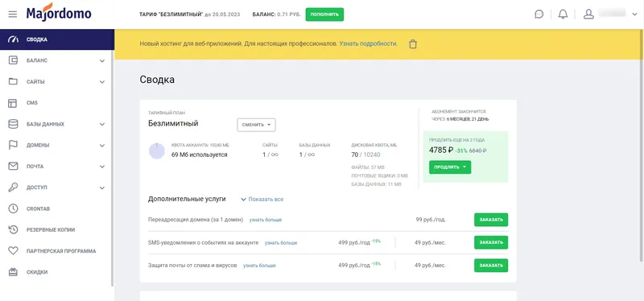Screen dimensions: 644x301
Task: Click the CMS layout icon
Action: [13, 103]
